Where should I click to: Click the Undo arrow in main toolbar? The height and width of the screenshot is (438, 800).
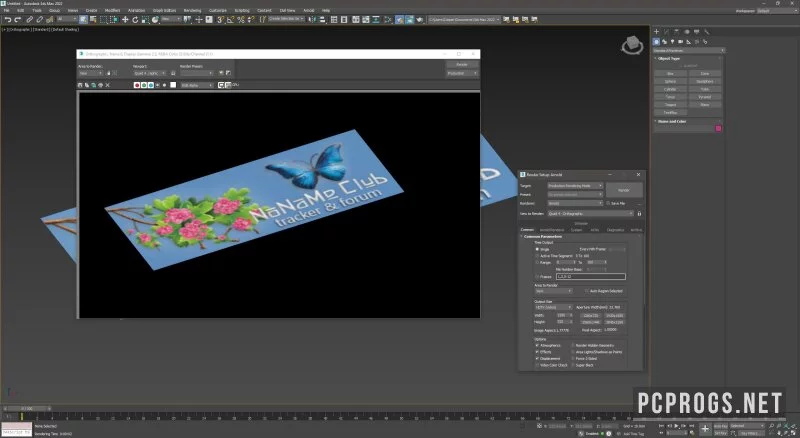coord(8,19)
